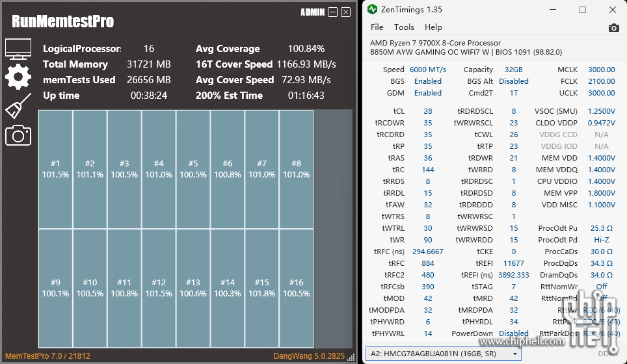Image resolution: width=627 pixels, height=364 pixels.
Task: Maximize the ZenTimings window
Action: coord(583,10)
